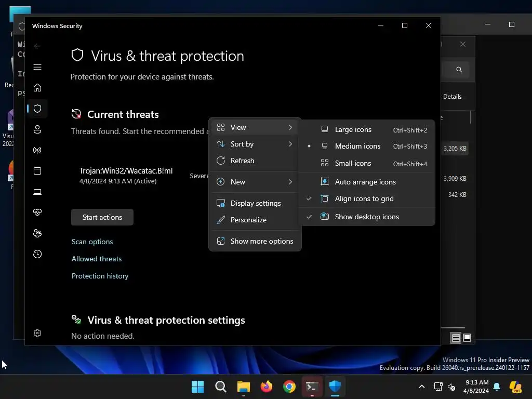
Task: Launch Chrome from taskbar
Action: [289, 387]
